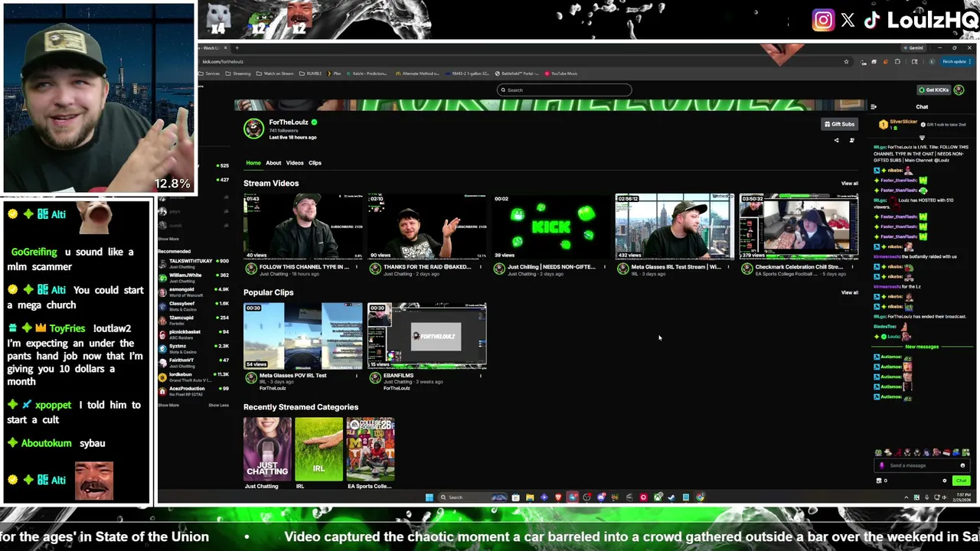Click the taskbar clock showing 7:37 PM
The height and width of the screenshot is (551, 980).
(x=961, y=497)
